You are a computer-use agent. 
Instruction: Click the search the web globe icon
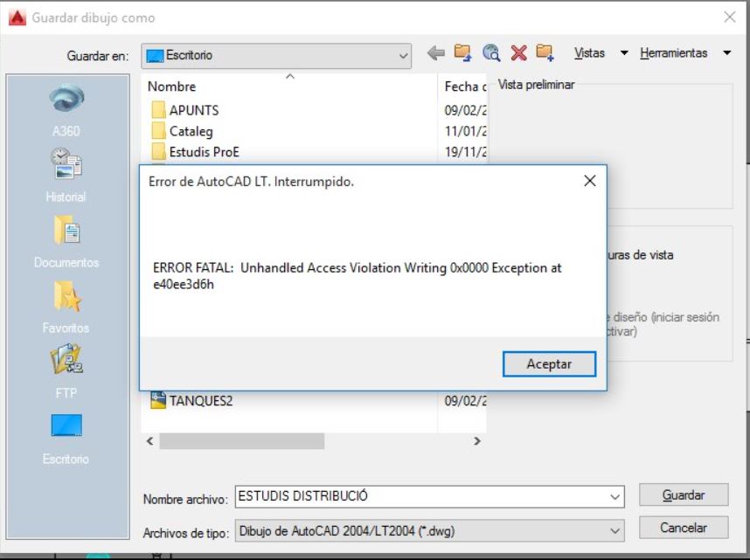[491, 52]
